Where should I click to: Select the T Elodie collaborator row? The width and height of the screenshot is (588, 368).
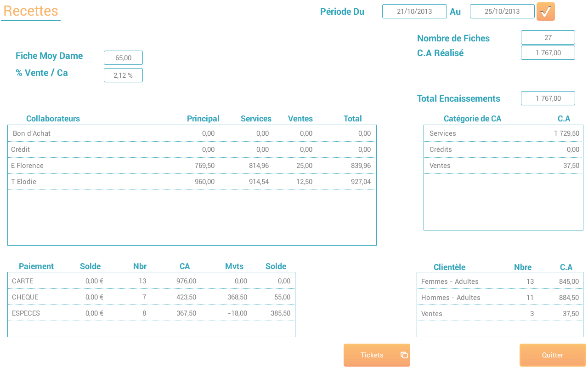192,182
